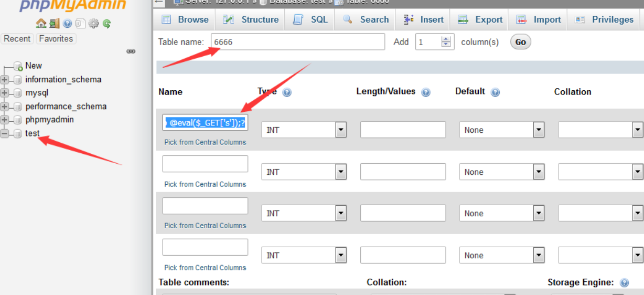Click information_schema database icon
644x295 pixels.
18,80
